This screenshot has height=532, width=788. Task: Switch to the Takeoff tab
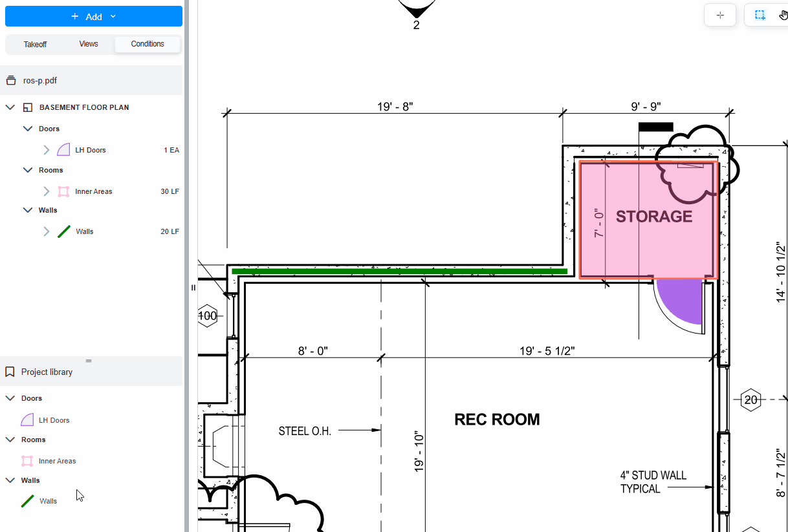[x=35, y=44]
